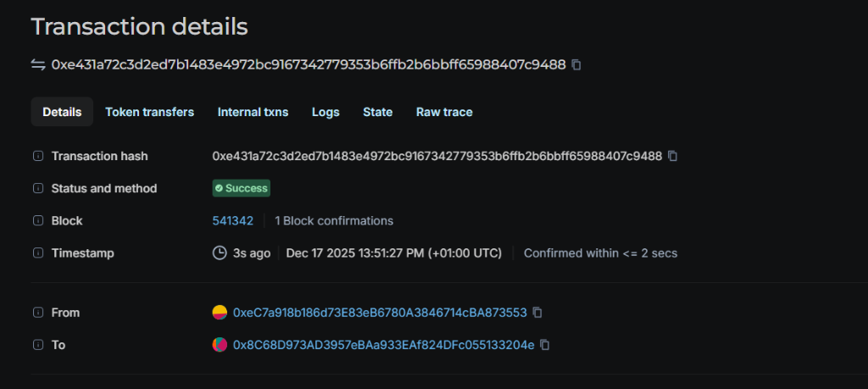The image size is (868, 389).
Task: Copy the transaction hash in the page header
Action: point(576,64)
